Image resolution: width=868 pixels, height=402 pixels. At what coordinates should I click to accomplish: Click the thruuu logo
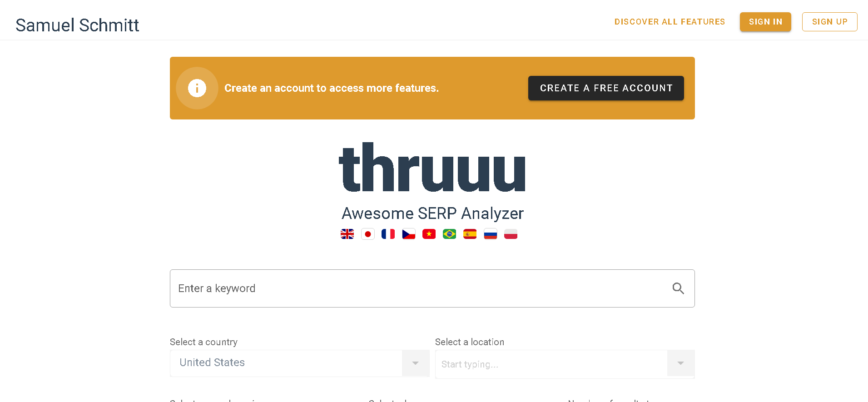(x=432, y=167)
